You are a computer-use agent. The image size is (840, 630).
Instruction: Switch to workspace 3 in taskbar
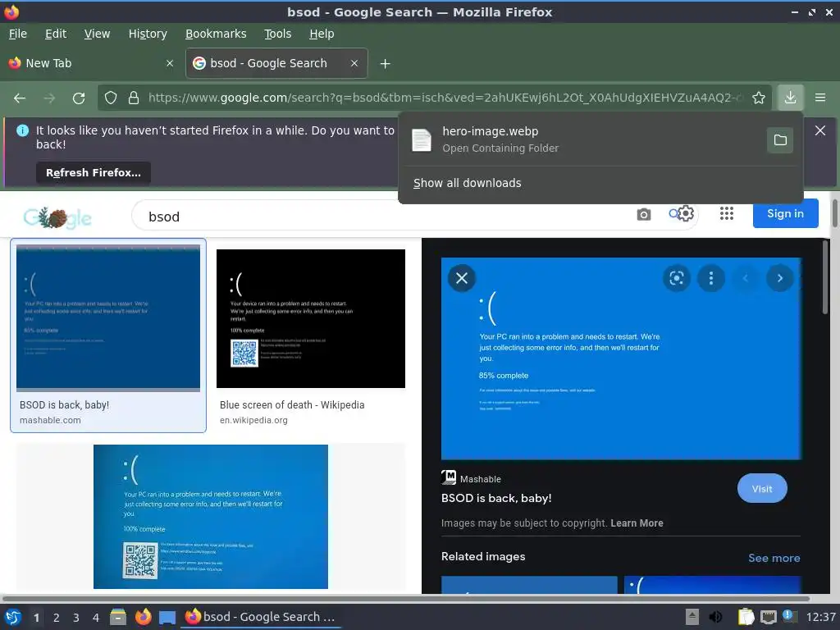76,618
